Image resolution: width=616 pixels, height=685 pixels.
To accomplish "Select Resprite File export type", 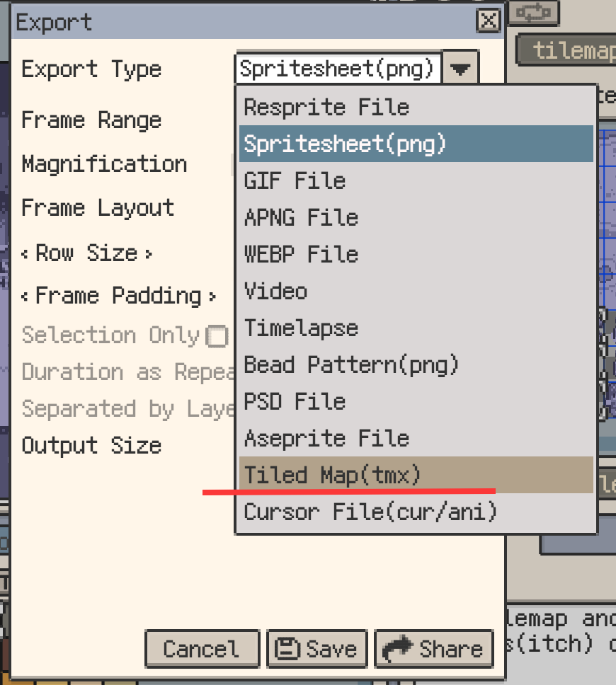I will (416, 107).
